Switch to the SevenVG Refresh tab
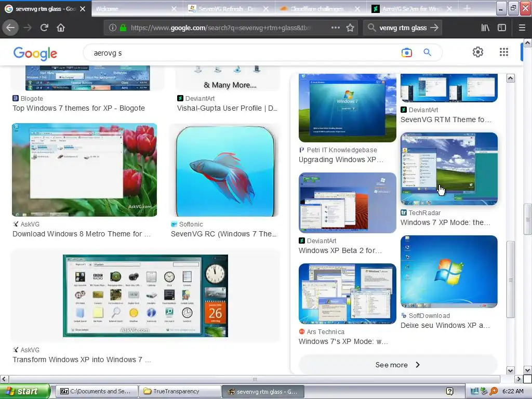 pyautogui.click(x=224, y=9)
